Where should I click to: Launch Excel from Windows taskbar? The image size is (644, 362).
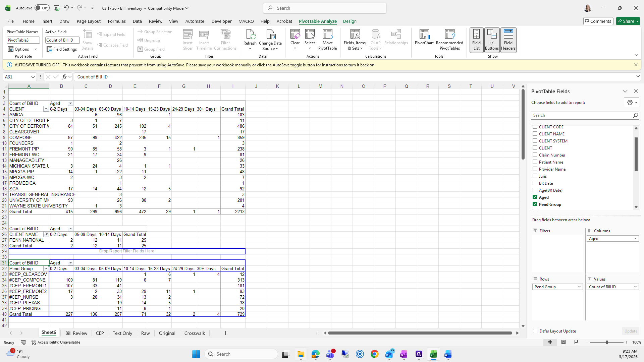433,354
